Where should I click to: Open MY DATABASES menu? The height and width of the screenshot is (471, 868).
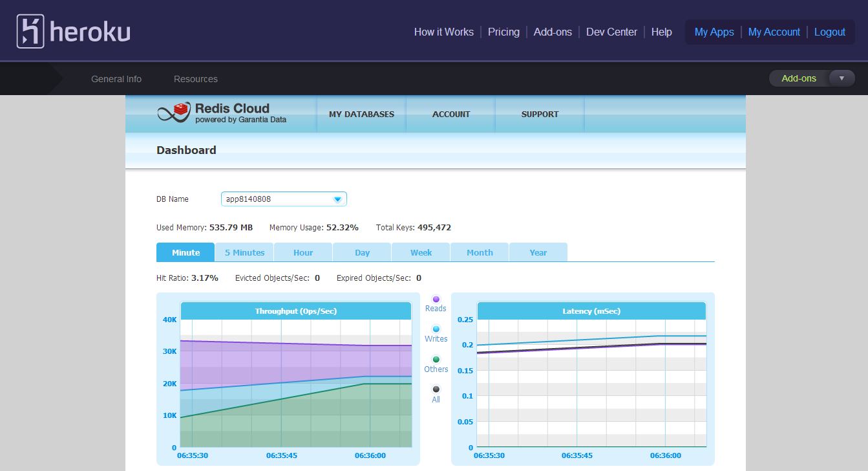361,114
